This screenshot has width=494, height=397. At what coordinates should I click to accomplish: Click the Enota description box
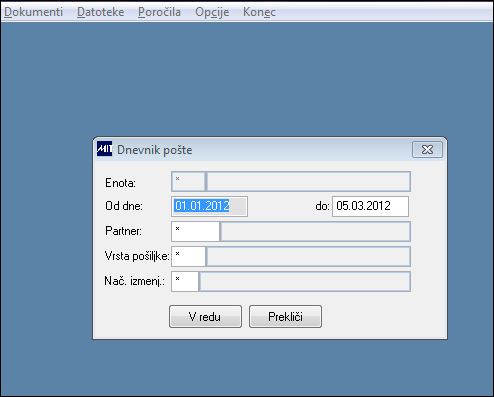(x=309, y=182)
